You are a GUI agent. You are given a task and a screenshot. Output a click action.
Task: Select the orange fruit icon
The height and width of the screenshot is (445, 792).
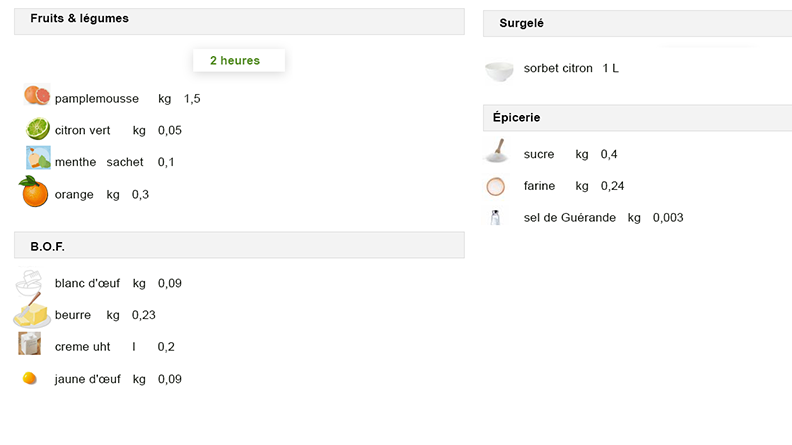pos(34,191)
